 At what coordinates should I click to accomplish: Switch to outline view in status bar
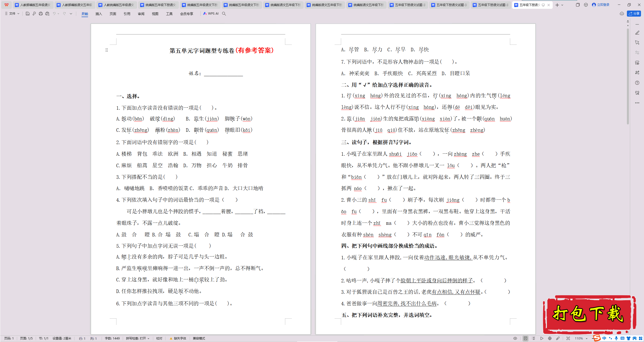pos(534,338)
